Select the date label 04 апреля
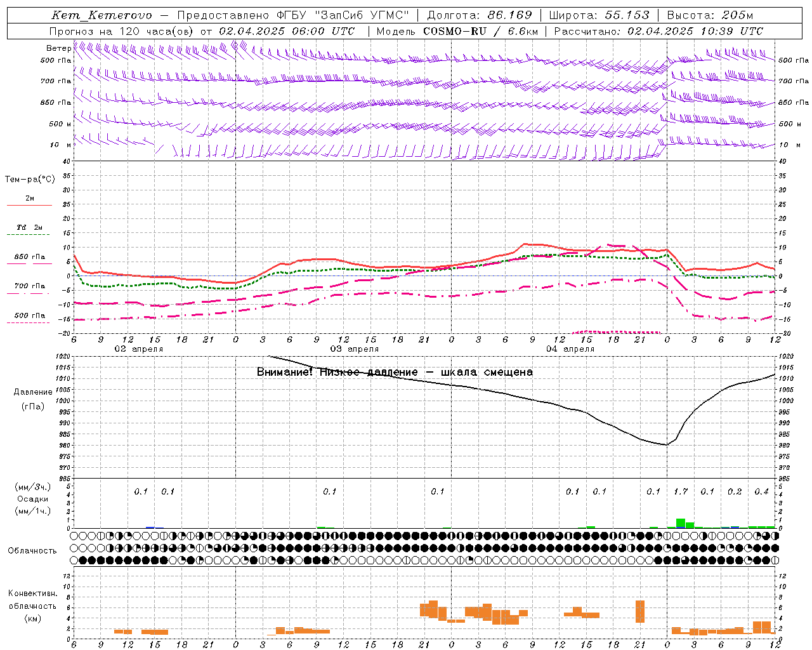812x650 pixels. coord(570,349)
